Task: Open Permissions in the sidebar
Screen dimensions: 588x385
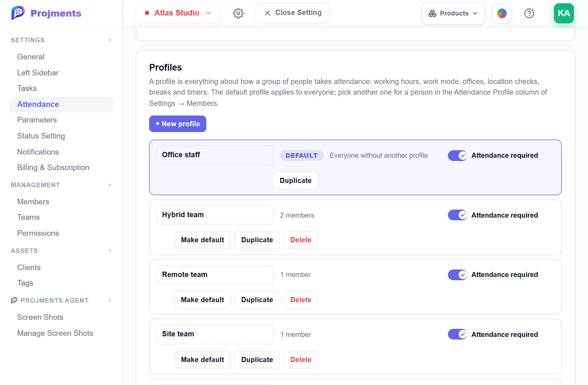Action: click(38, 233)
